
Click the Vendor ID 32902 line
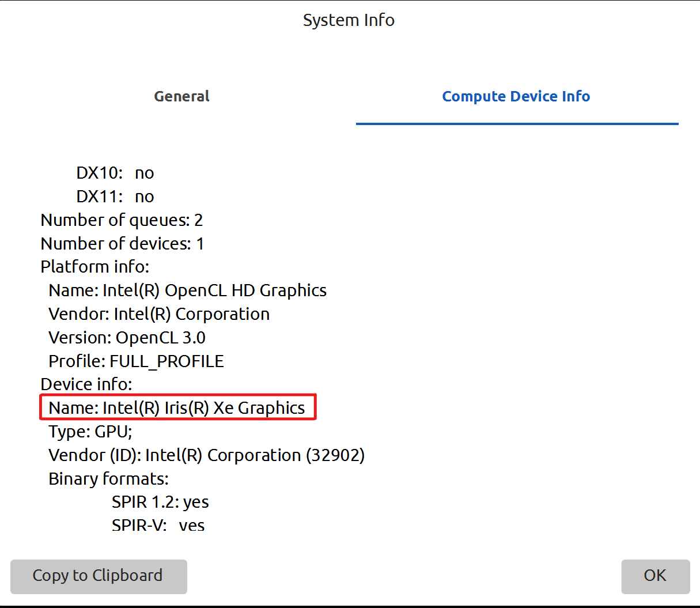[206, 455]
